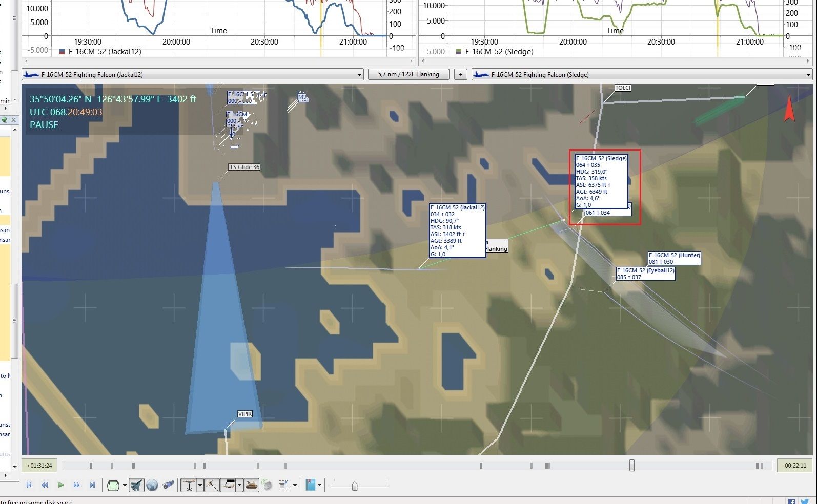Click the UTC 068.20:49:03 time overlay

66,112
